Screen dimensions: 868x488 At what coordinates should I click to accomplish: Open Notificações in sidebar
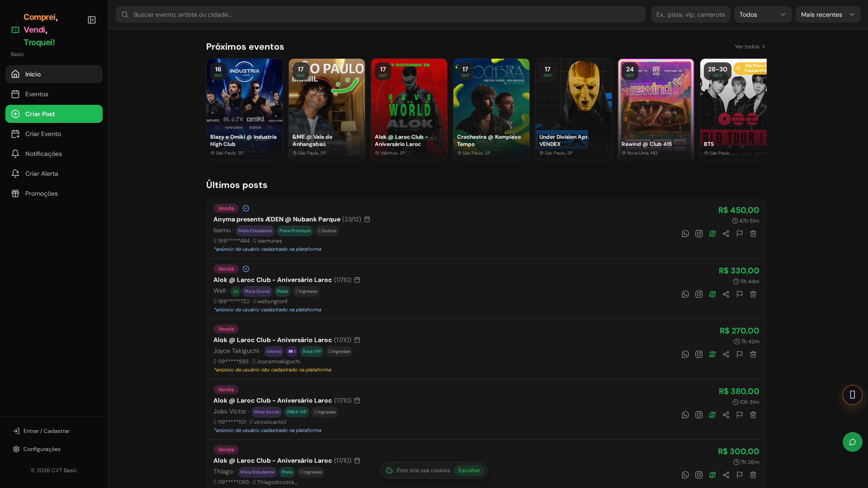point(54,154)
